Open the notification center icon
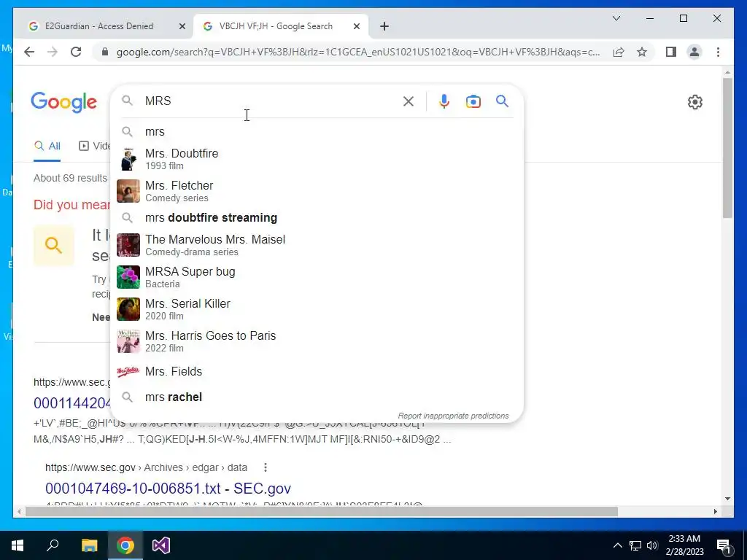 (x=725, y=546)
